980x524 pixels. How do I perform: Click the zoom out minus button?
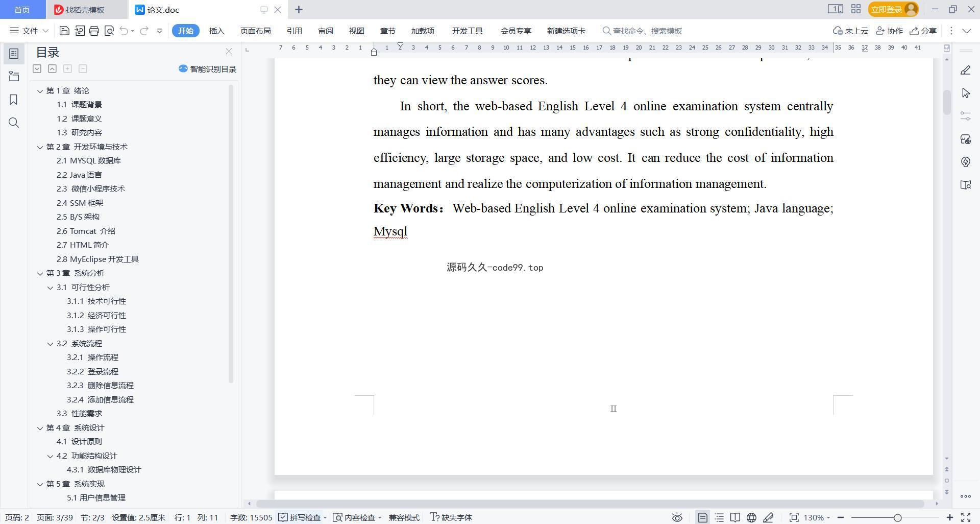841,517
